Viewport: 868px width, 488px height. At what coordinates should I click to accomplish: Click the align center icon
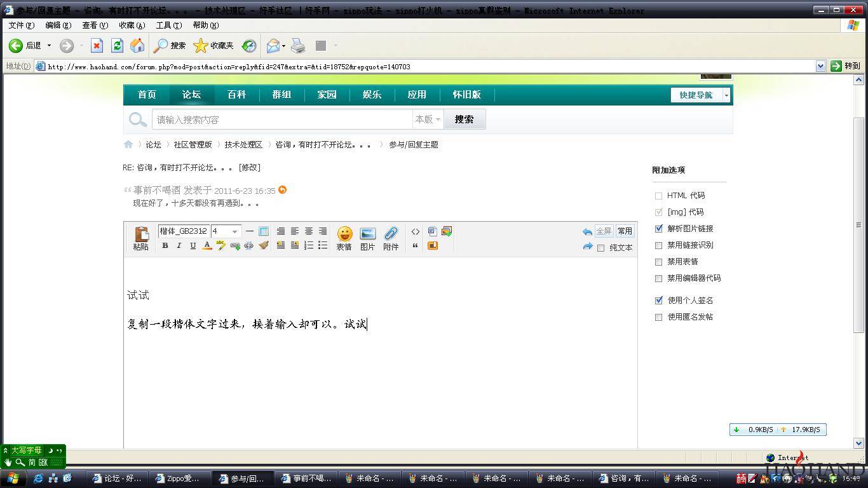(309, 231)
